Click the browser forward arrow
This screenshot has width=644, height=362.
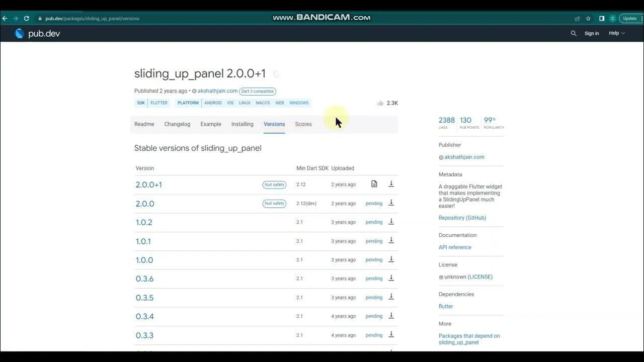(16, 18)
